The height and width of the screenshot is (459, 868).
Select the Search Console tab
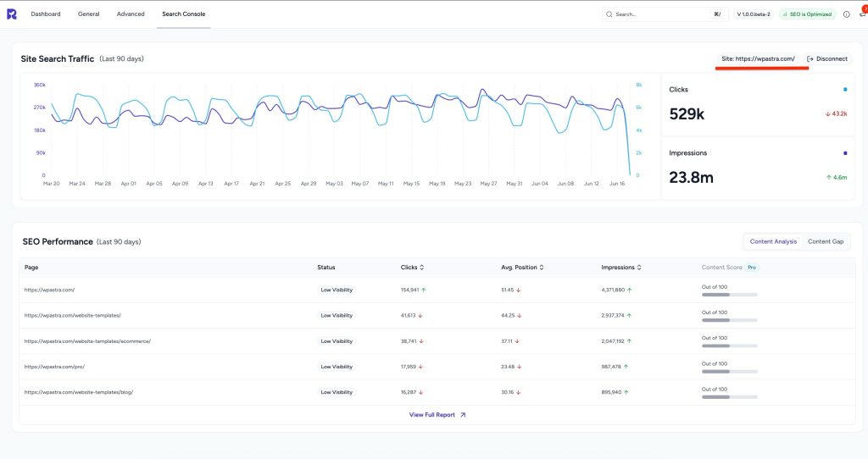184,14
